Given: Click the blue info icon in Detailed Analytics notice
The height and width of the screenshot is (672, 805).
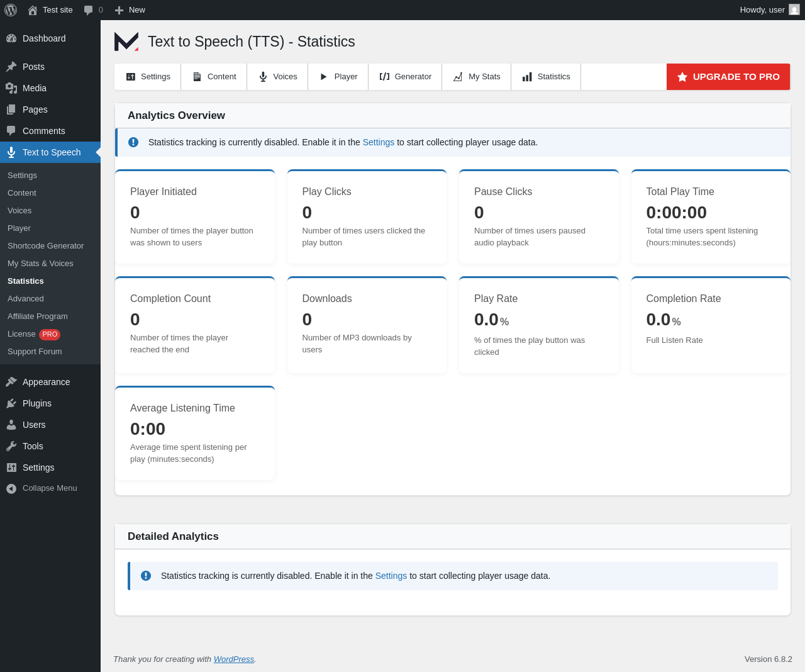Looking at the screenshot, I should (146, 576).
